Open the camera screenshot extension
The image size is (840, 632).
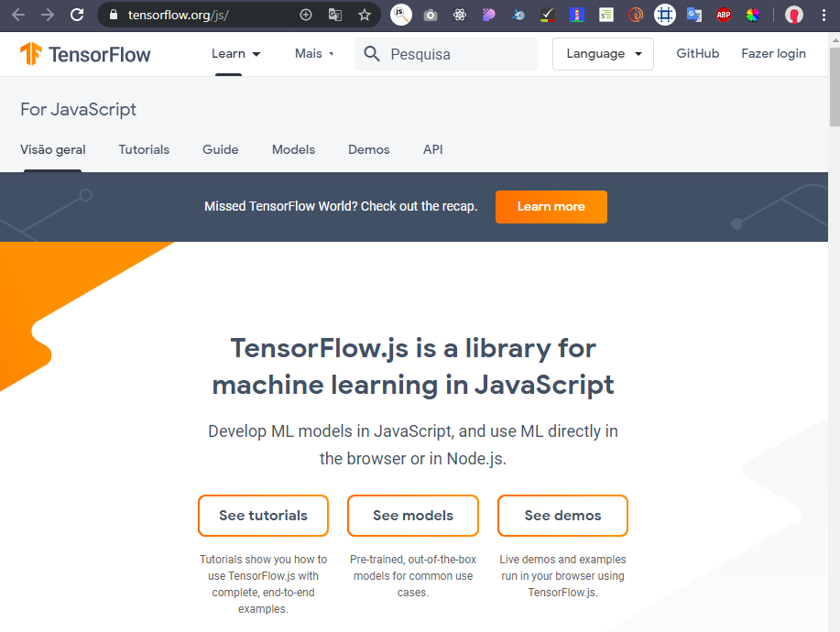click(x=431, y=15)
